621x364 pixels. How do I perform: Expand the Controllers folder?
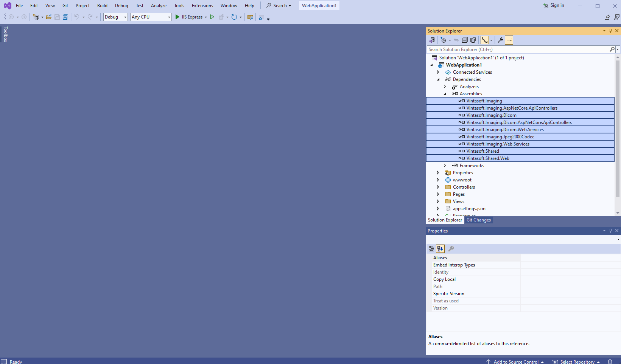coord(438,187)
